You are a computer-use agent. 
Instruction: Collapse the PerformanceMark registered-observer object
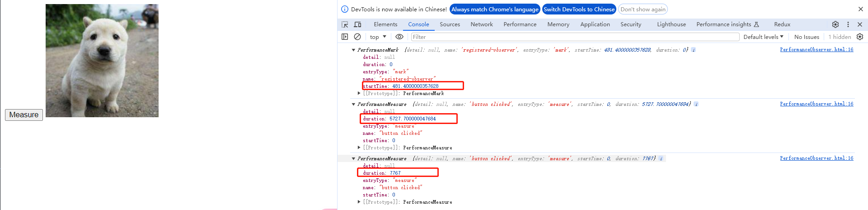click(353, 50)
